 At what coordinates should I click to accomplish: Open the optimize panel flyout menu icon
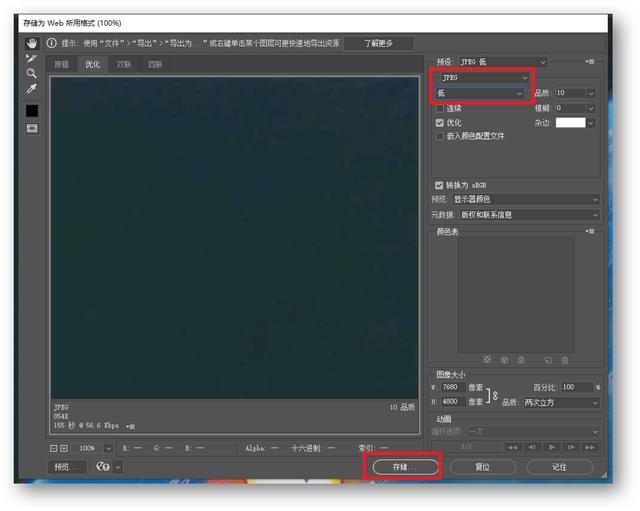click(592, 62)
